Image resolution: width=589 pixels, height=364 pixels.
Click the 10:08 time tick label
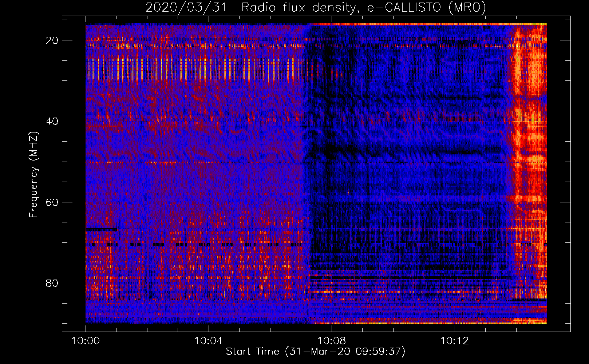coord(331,341)
